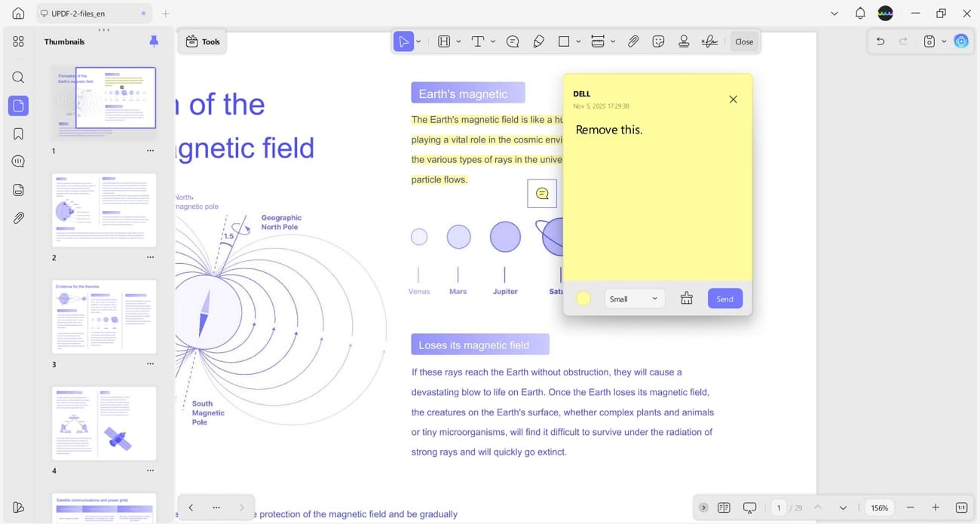Open the Search panel in the sidebar

(18, 77)
